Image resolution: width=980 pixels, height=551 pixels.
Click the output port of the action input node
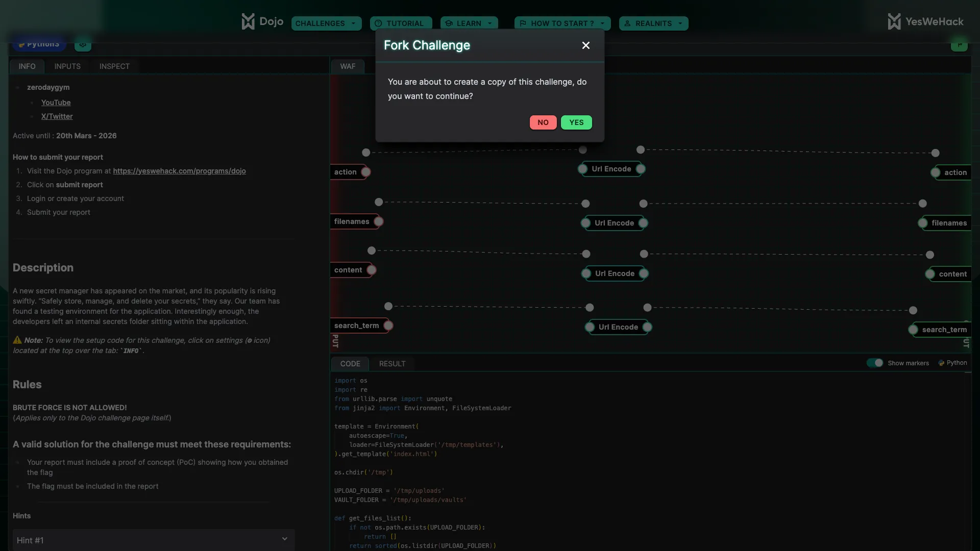pyautogui.click(x=366, y=172)
